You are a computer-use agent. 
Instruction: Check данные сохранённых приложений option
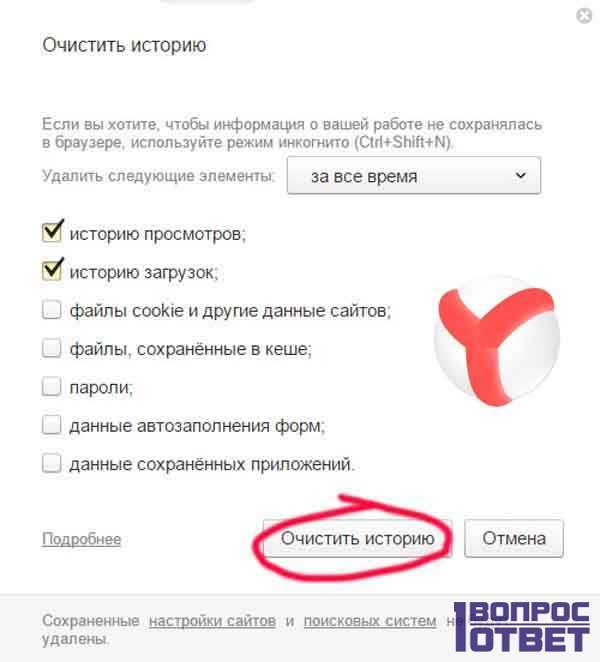(52, 463)
